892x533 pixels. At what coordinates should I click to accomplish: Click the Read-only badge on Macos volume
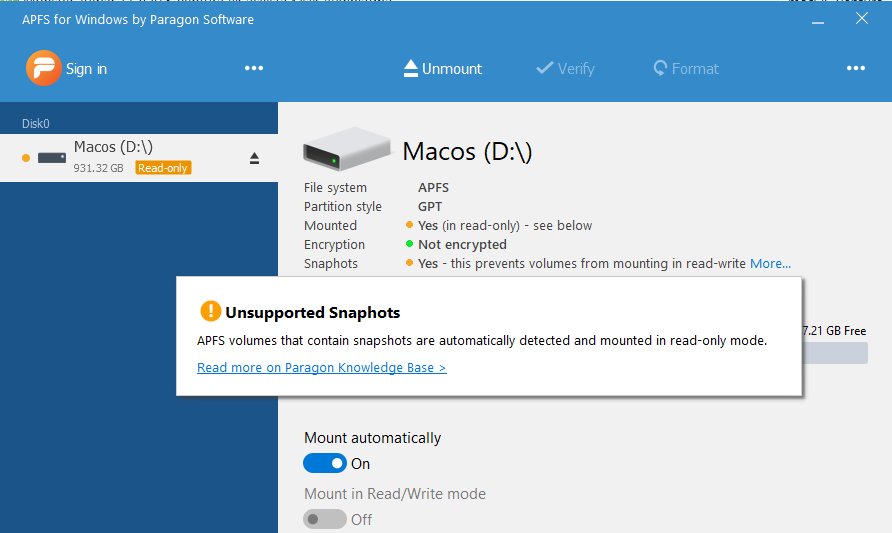pyautogui.click(x=163, y=168)
